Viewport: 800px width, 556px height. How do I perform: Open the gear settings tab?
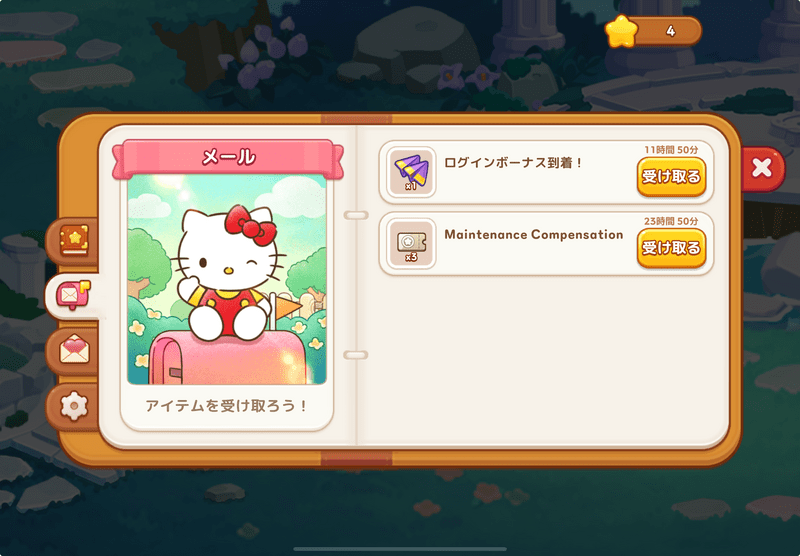pyautogui.click(x=74, y=406)
